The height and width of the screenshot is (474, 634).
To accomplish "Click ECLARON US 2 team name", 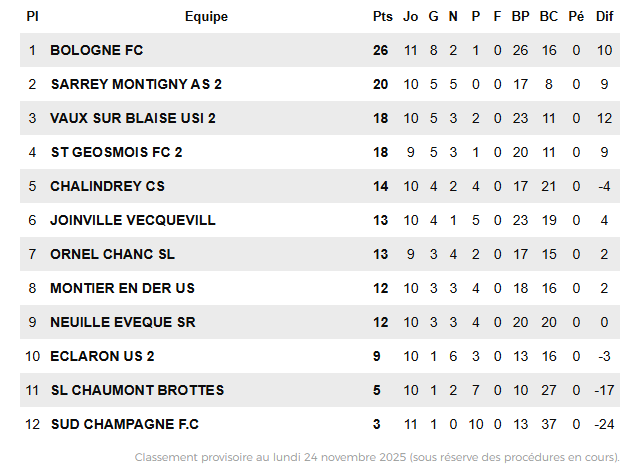I will [102, 356].
